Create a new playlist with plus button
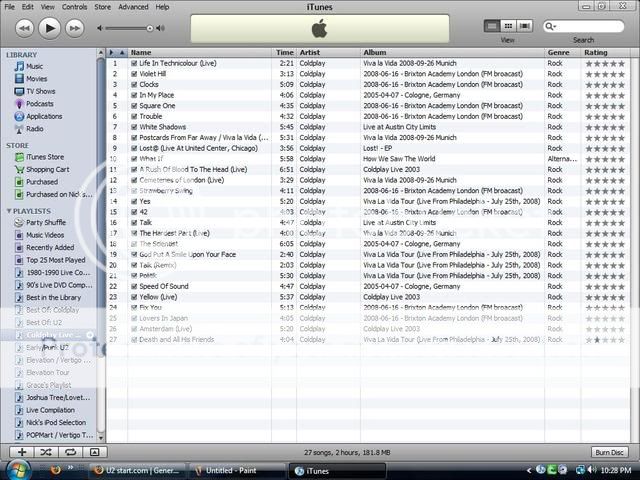Image resolution: width=640 pixels, height=480 pixels. [x=22, y=452]
